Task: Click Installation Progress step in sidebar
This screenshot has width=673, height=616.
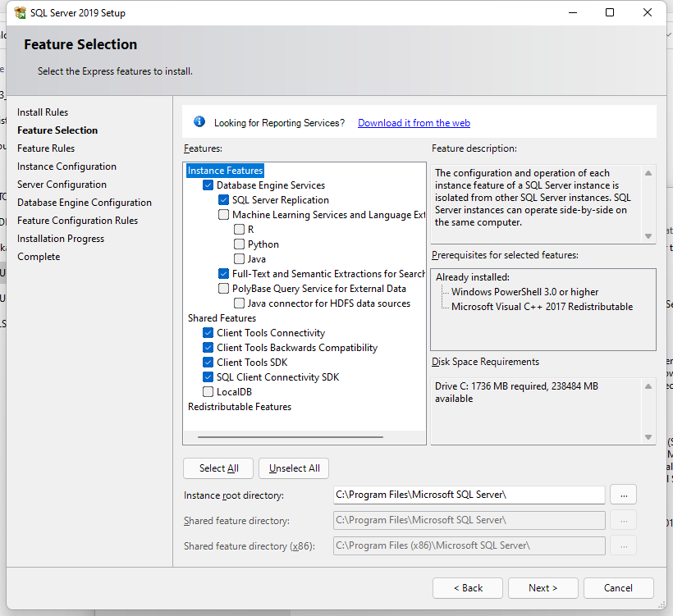Action: pos(61,239)
